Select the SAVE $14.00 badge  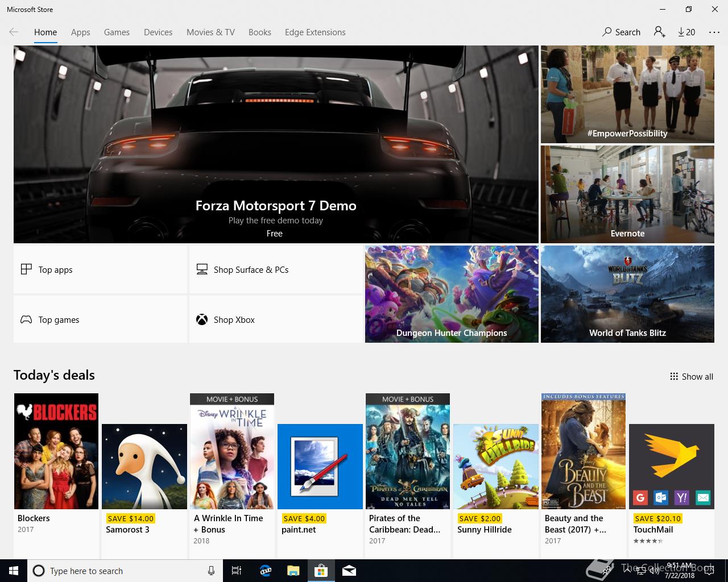tap(131, 518)
